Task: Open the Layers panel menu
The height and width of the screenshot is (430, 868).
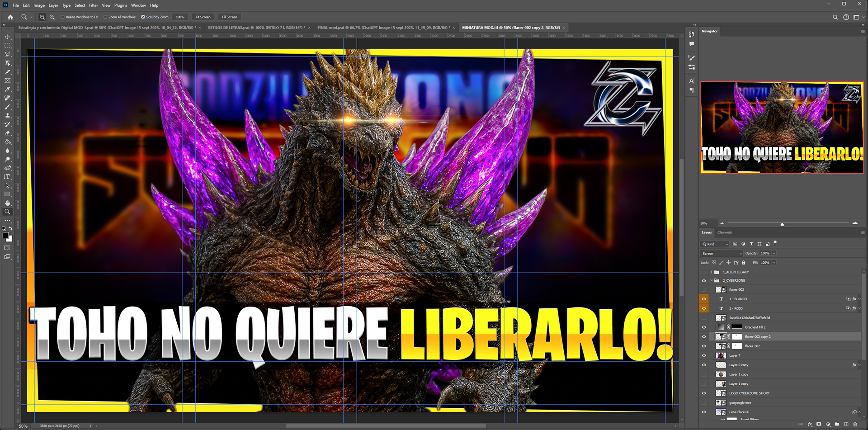Action: 863,232
